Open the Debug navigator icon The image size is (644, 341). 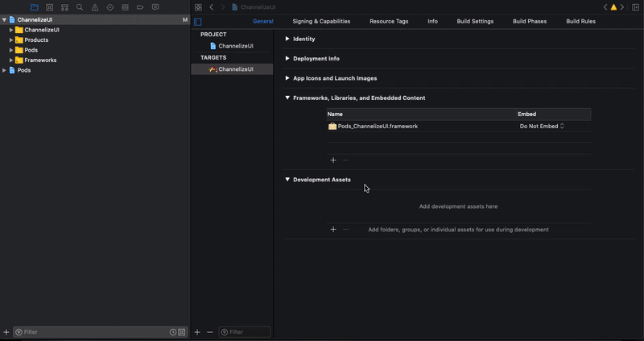coord(126,7)
